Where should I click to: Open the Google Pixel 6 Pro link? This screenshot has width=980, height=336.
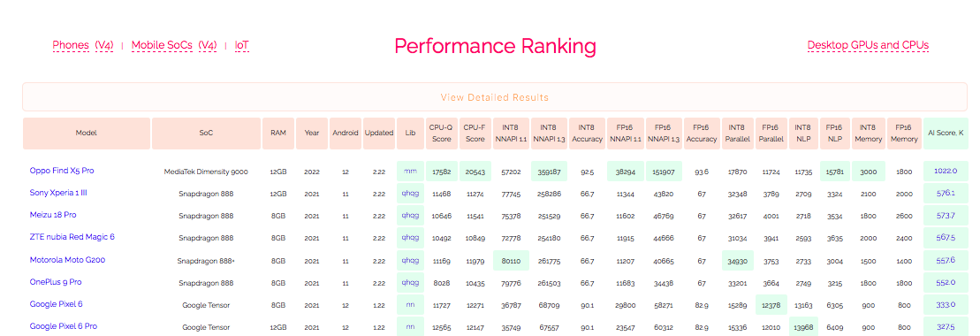click(63, 326)
